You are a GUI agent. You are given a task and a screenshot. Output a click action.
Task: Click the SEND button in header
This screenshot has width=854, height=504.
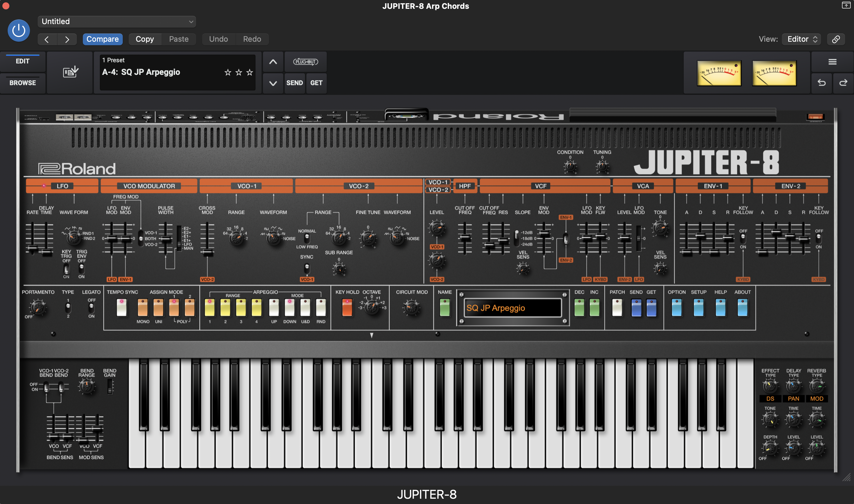point(294,83)
